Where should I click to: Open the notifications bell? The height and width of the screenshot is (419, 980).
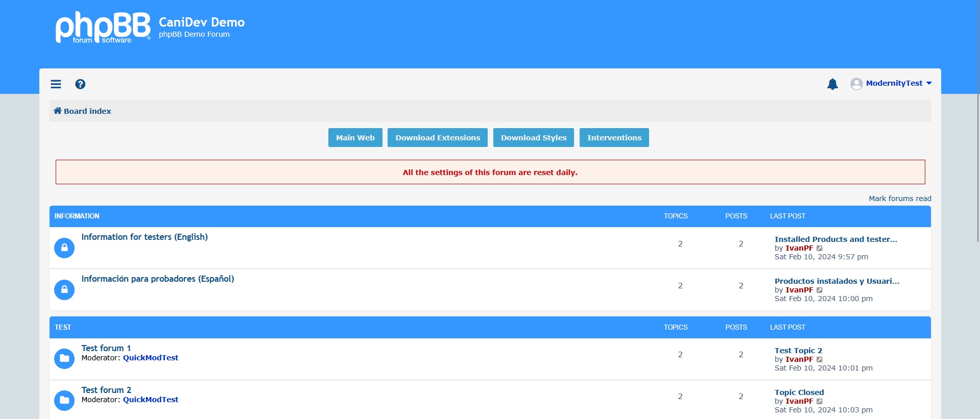[832, 84]
